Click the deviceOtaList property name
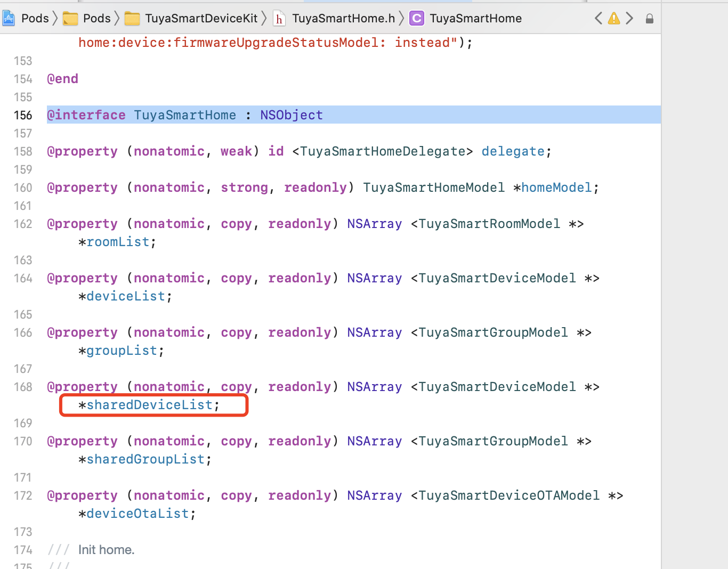728x569 pixels. pos(137,514)
